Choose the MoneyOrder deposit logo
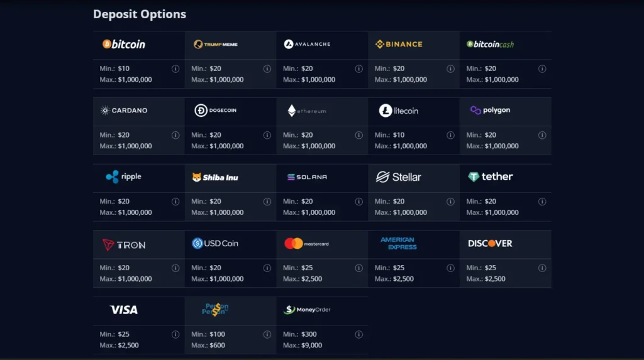The height and width of the screenshot is (360, 644). click(307, 310)
